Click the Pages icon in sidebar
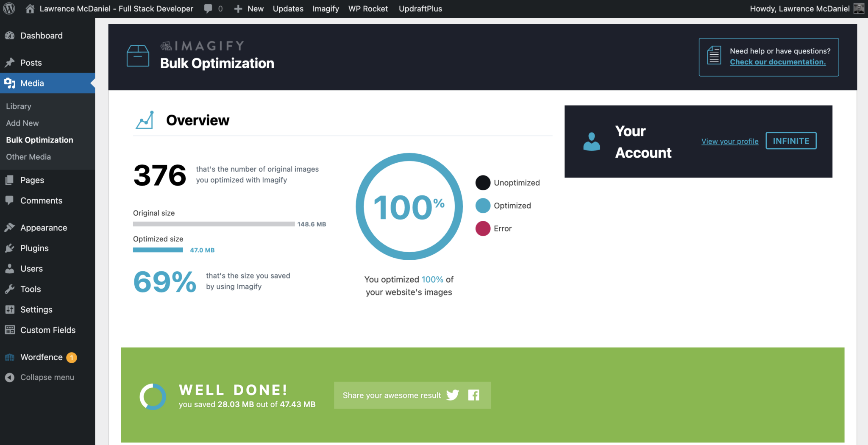 (x=10, y=180)
